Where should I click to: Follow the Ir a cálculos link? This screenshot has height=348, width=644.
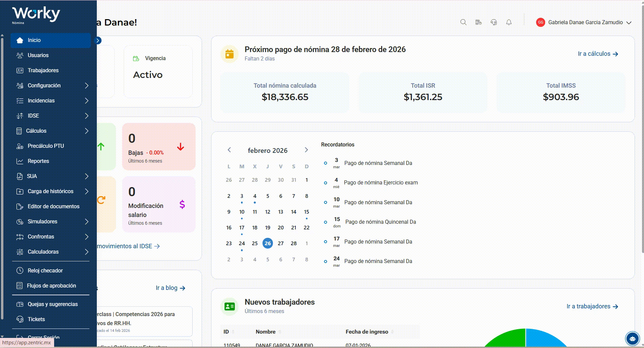click(598, 54)
